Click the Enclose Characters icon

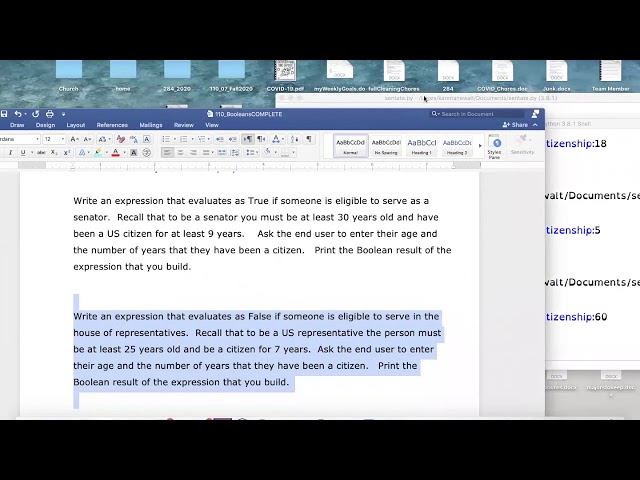click(x=147, y=153)
